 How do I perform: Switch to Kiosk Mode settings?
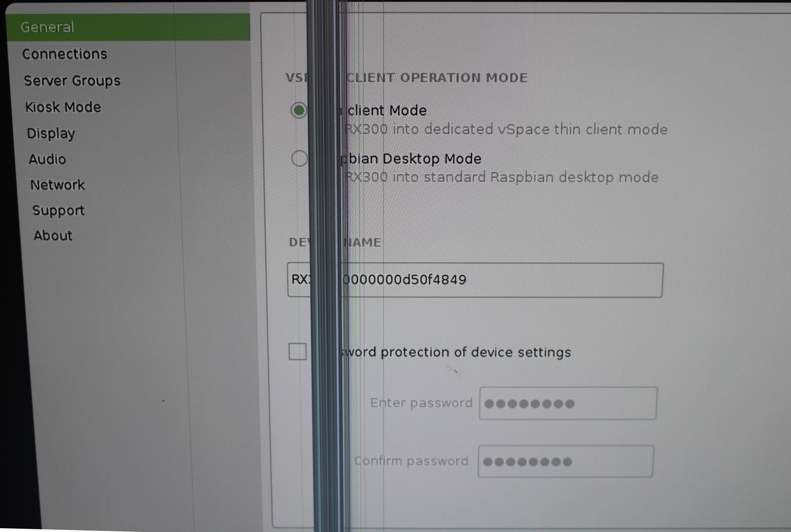(x=63, y=107)
